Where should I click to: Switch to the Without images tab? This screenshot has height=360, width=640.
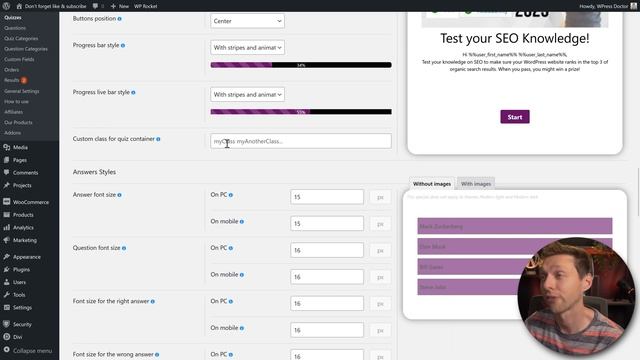tap(432, 184)
